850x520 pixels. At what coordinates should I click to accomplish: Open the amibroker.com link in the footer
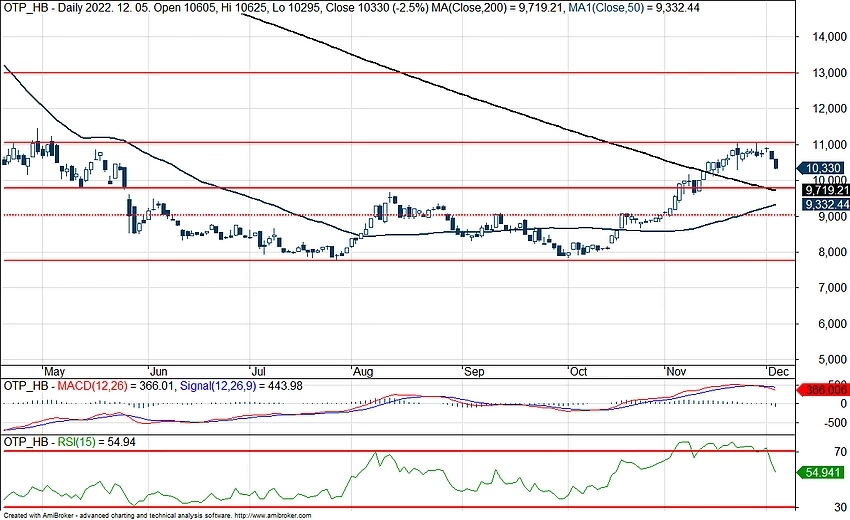[x=272, y=515]
